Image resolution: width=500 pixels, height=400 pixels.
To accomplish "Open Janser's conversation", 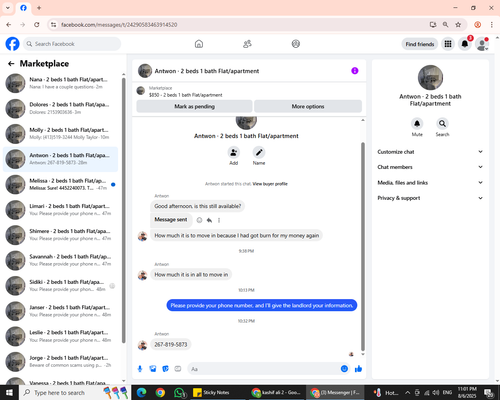I will [x=60, y=311].
